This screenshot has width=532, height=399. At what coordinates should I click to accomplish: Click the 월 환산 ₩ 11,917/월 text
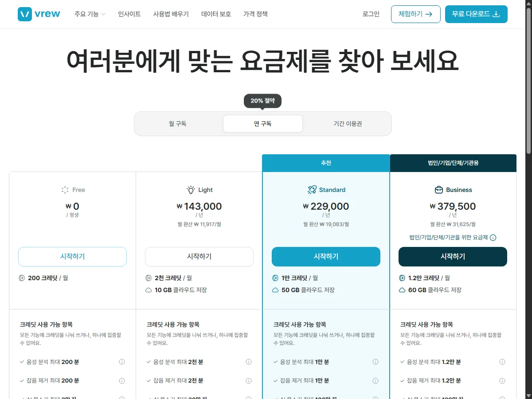(x=199, y=224)
